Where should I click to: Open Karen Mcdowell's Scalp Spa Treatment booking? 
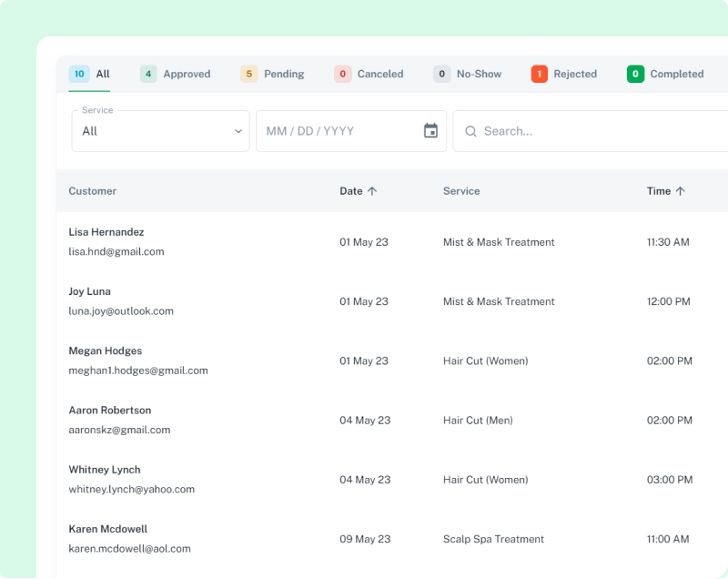(x=364, y=538)
